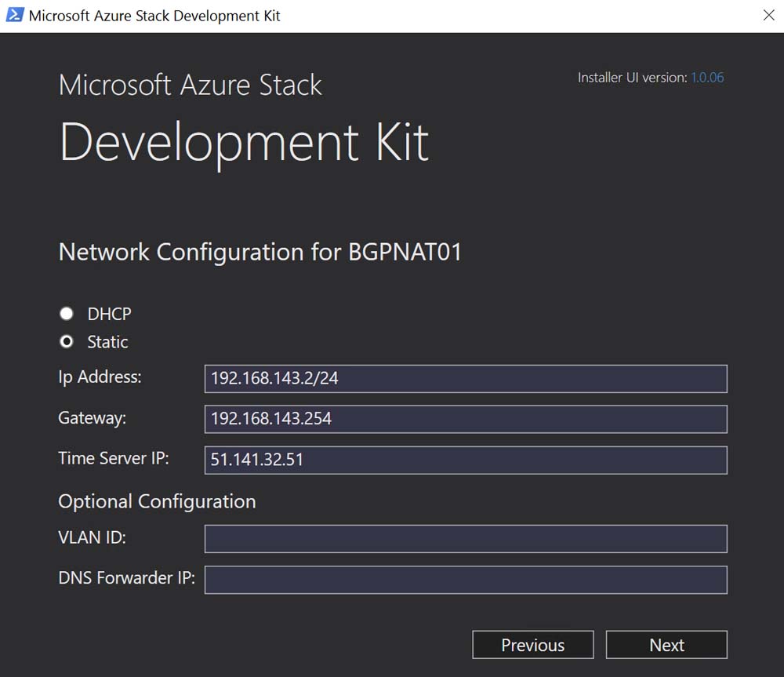
Task: Choose the Static network option
Action: (67, 342)
